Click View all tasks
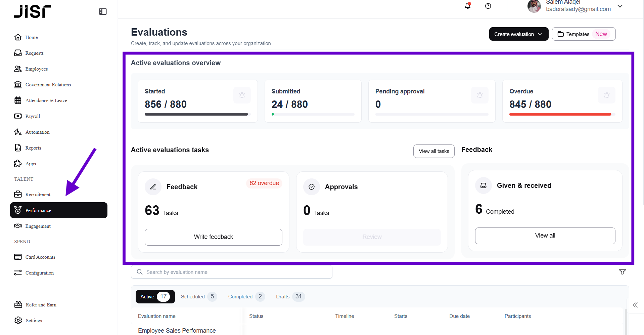 (433, 151)
